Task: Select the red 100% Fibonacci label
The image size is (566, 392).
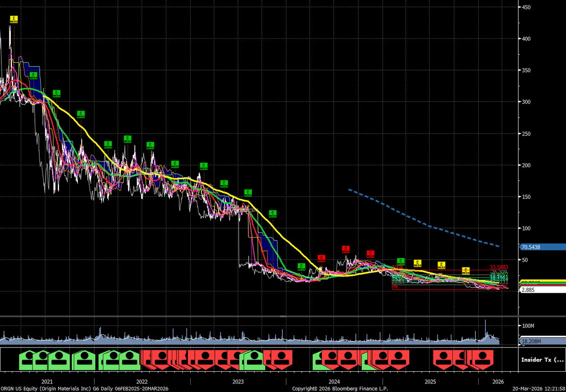Action: click(x=397, y=267)
